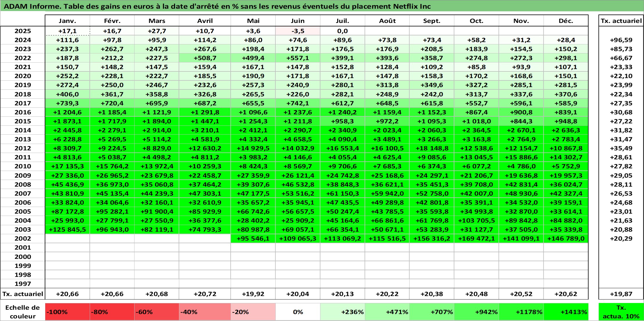Select cell +739,3 in January 2017

(x=67, y=103)
